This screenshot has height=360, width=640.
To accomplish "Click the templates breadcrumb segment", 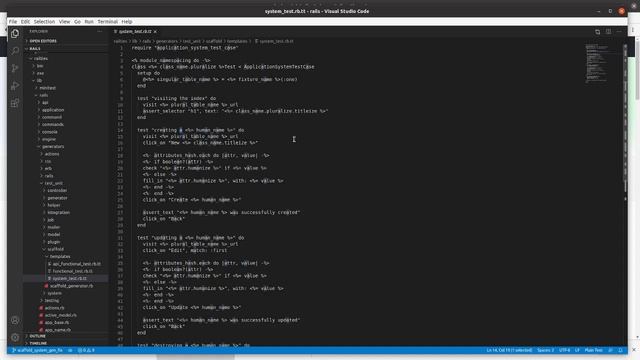I will pyautogui.click(x=237, y=41).
